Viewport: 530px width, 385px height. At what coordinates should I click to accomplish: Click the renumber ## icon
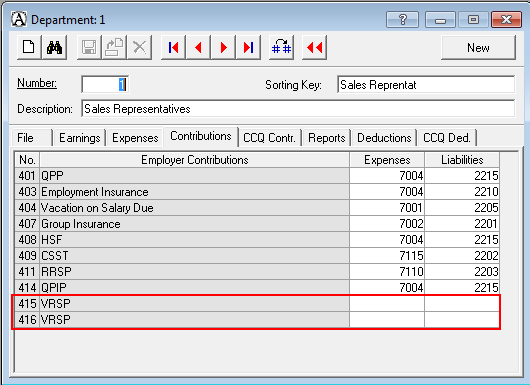(x=281, y=47)
